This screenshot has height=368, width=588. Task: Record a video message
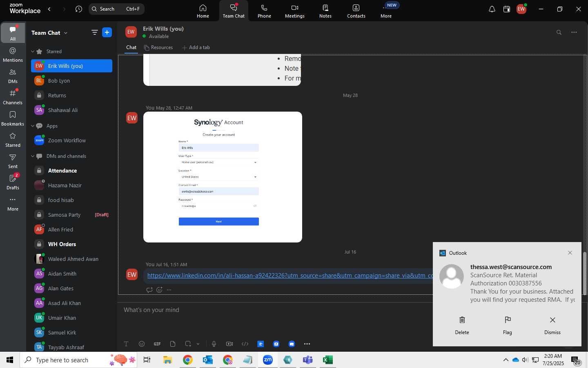229,344
